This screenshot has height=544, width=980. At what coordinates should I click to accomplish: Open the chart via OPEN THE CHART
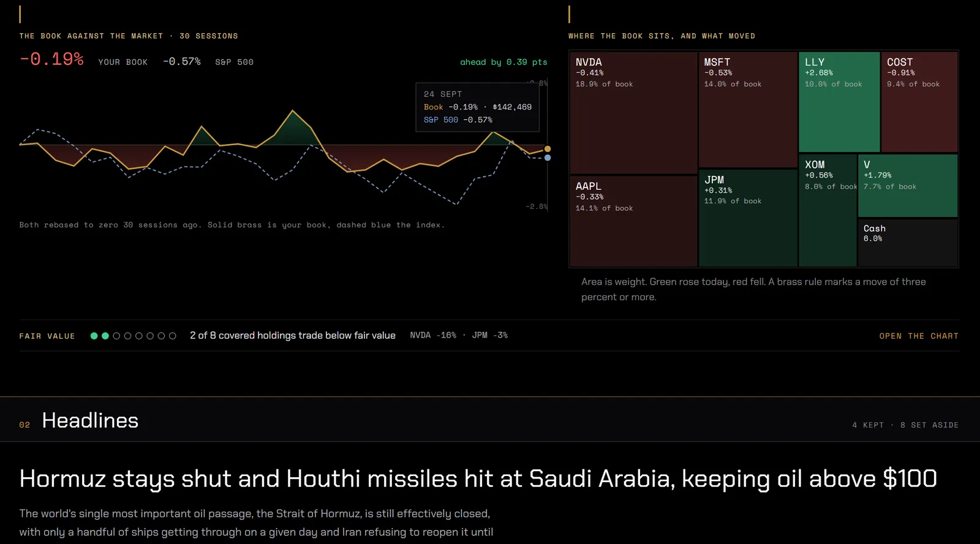(919, 336)
